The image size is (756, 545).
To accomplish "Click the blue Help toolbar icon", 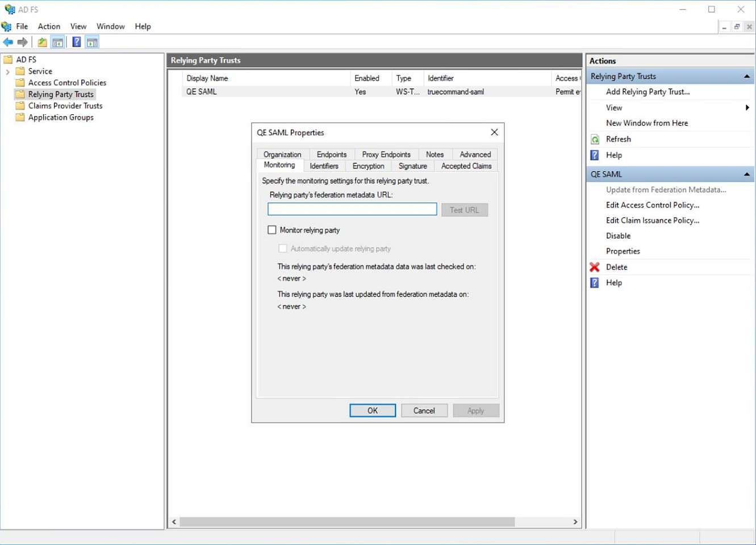I will pyautogui.click(x=76, y=42).
